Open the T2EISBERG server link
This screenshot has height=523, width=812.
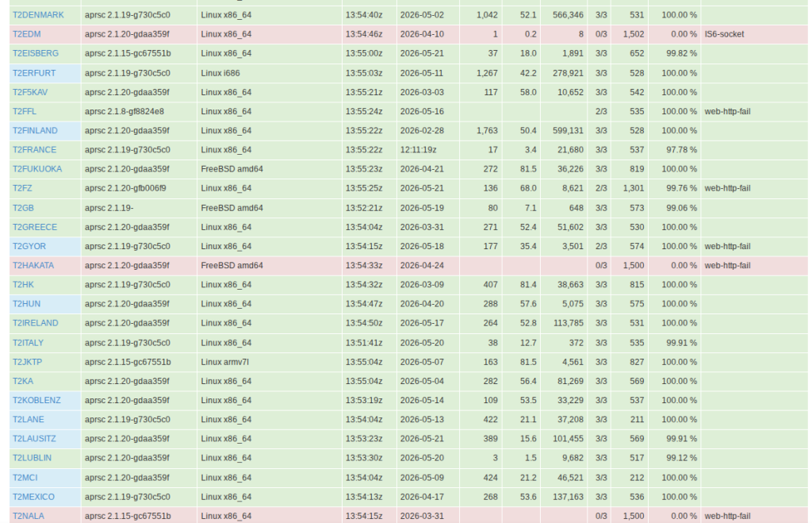coord(36,53)
